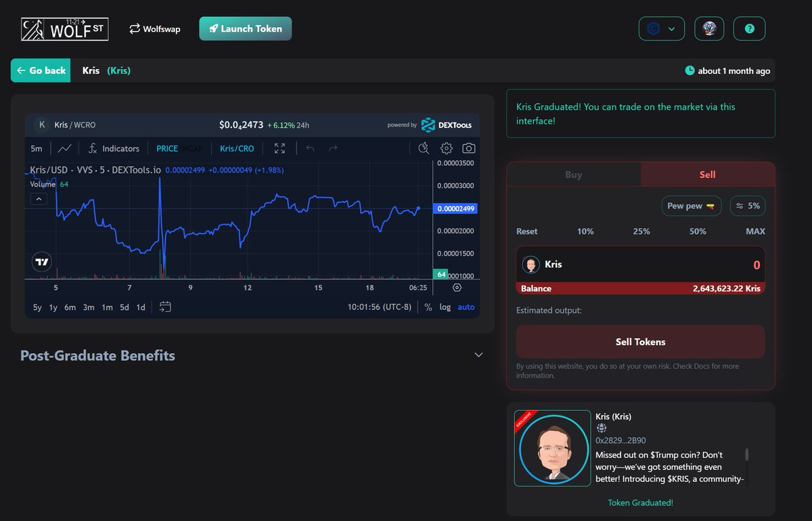812x521 pixels.
Task: Copy contract address 0x2829...2B90
Action: click(x=621, y=440)
